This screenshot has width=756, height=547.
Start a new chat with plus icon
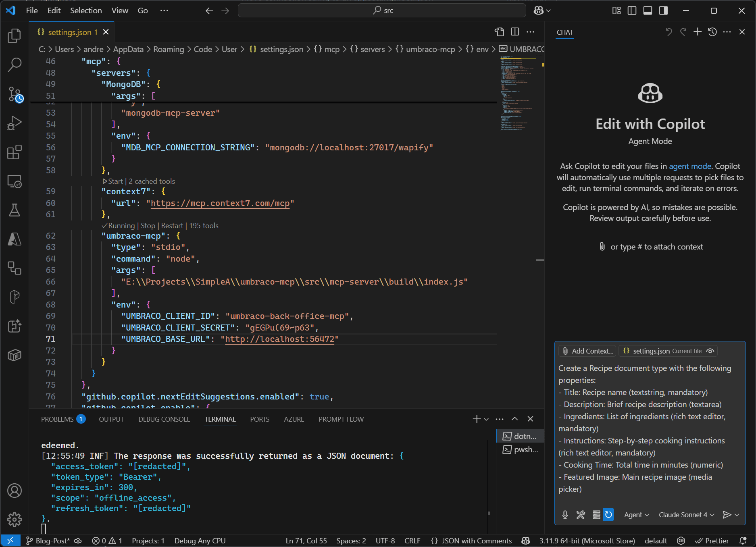point(698,32)
